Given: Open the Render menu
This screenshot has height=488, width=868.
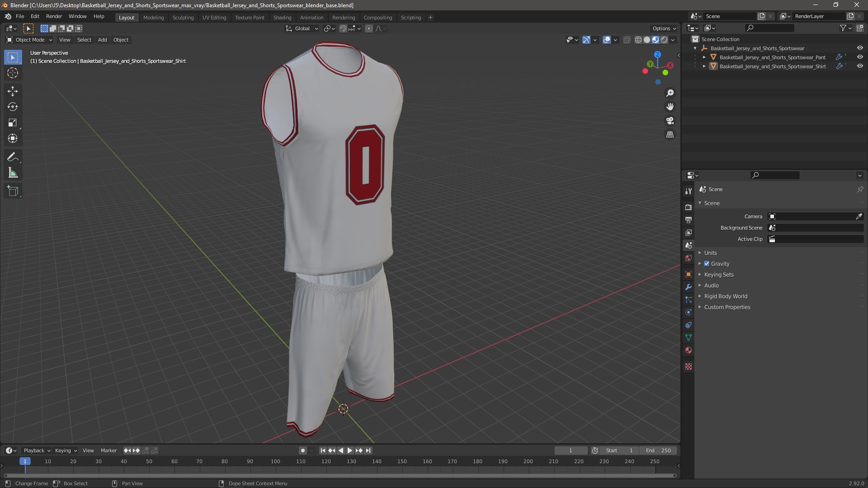Looking at the screenshot, I should tap(54, 16).
